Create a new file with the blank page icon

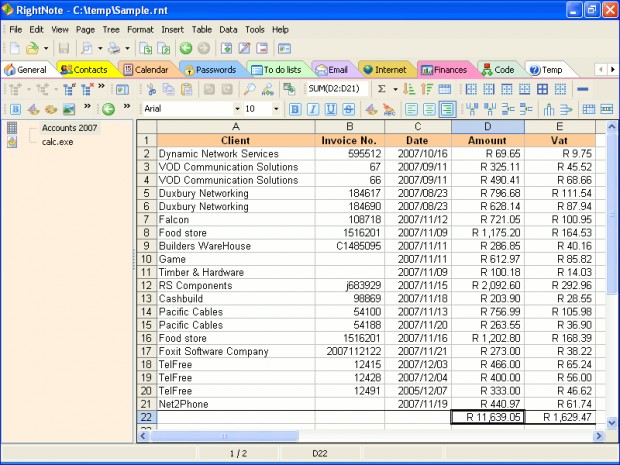15,49
